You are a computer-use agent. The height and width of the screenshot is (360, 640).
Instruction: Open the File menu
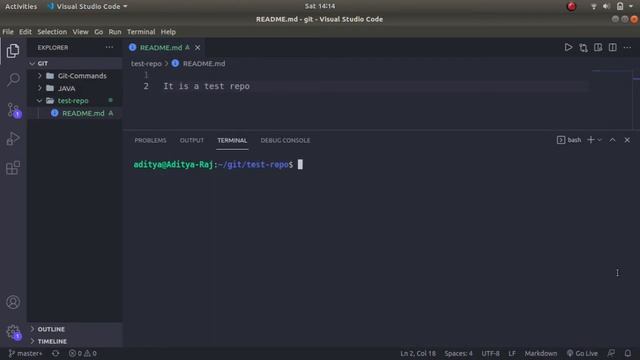pos(8,32)
